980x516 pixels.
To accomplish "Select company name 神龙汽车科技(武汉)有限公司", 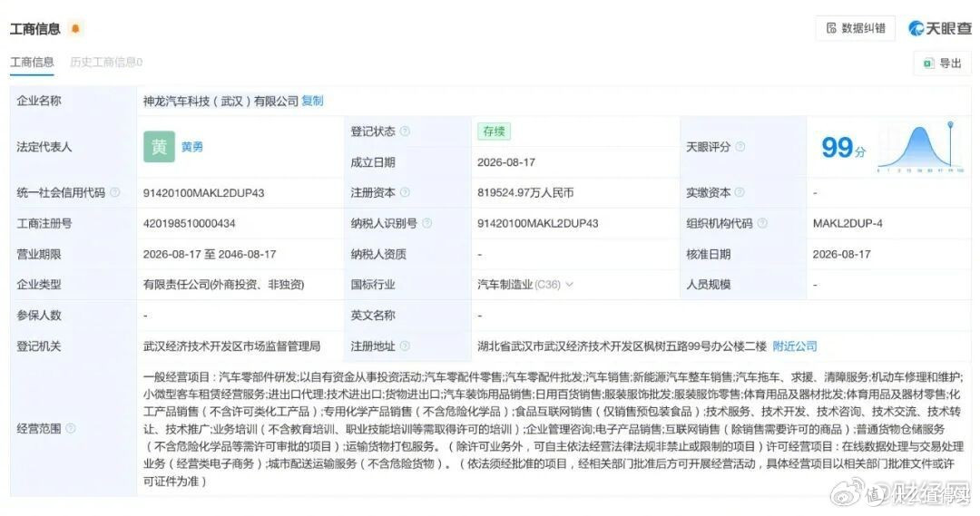I will 220,101.
